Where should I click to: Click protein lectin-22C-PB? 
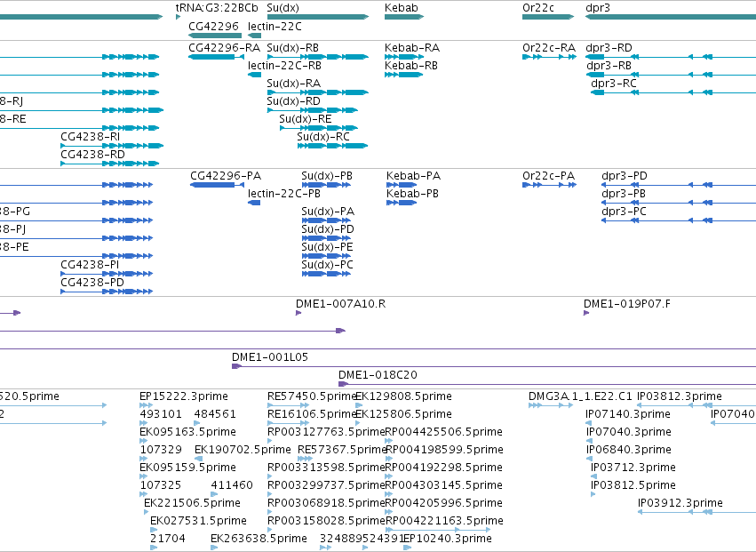click(254, 203)
